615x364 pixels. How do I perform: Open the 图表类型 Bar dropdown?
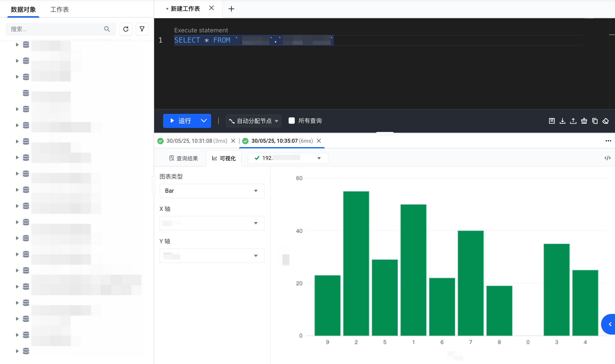(x=212, y=191)
